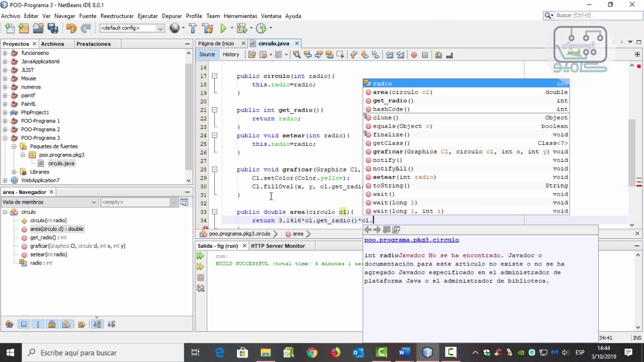This screenshot has width=644, height=362.
Task: Toggle Show Non-Public Members lock filter
Action: 52,324
